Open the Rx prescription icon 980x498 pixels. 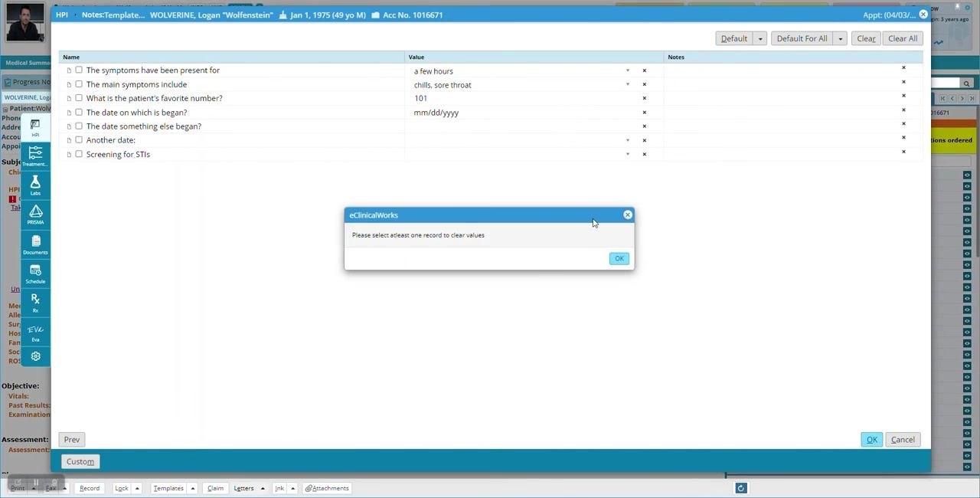pyautogui.click(x=35, y=302)
